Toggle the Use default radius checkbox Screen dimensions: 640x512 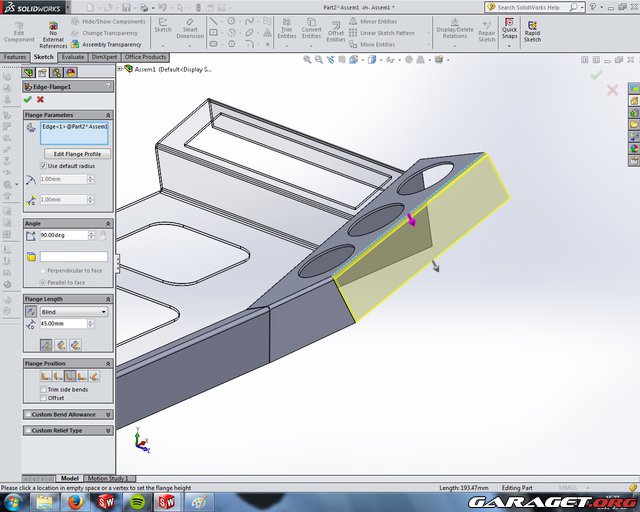point(43,165)
